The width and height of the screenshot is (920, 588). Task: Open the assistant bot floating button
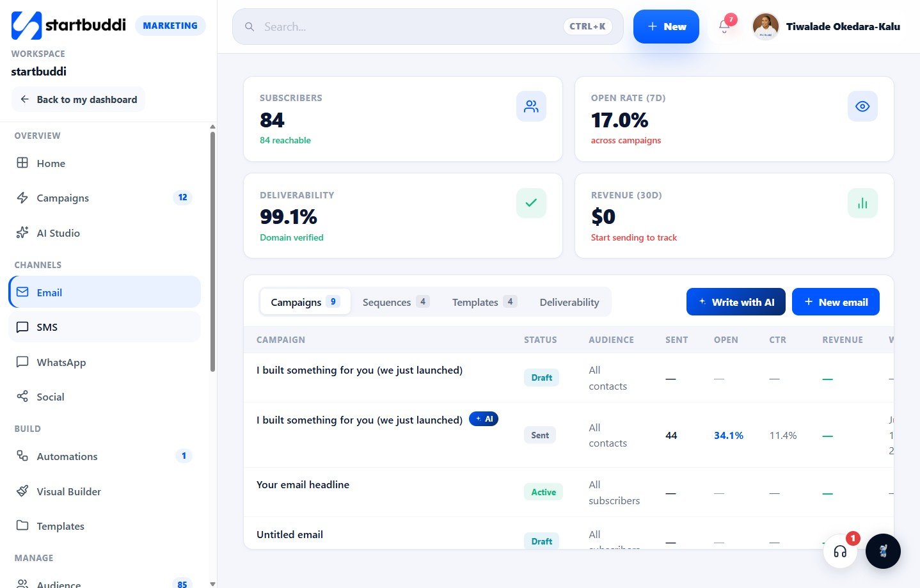883,551
